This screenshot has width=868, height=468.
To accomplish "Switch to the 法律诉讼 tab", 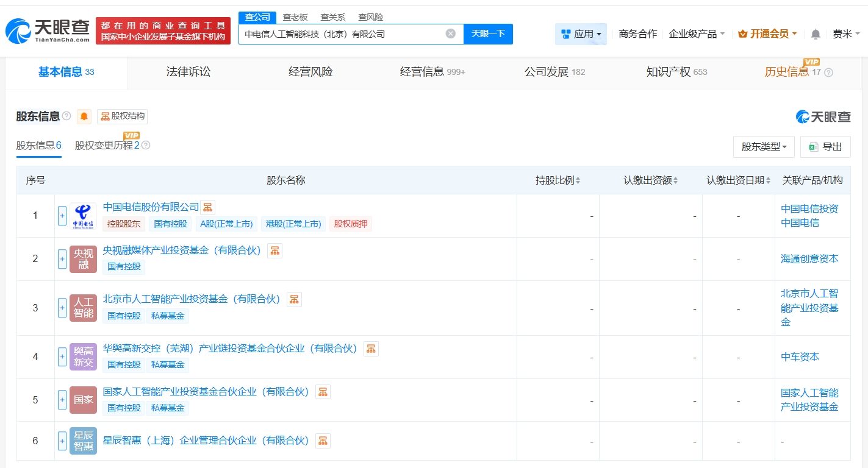I will [x=188, y=73].
